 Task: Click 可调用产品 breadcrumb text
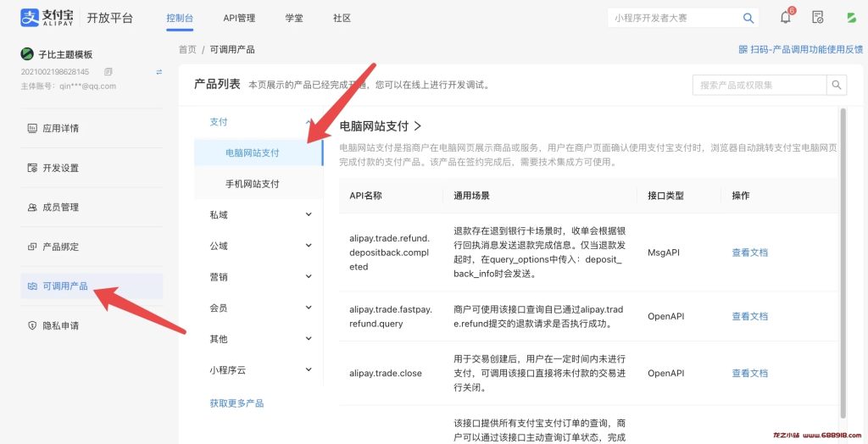232,49
